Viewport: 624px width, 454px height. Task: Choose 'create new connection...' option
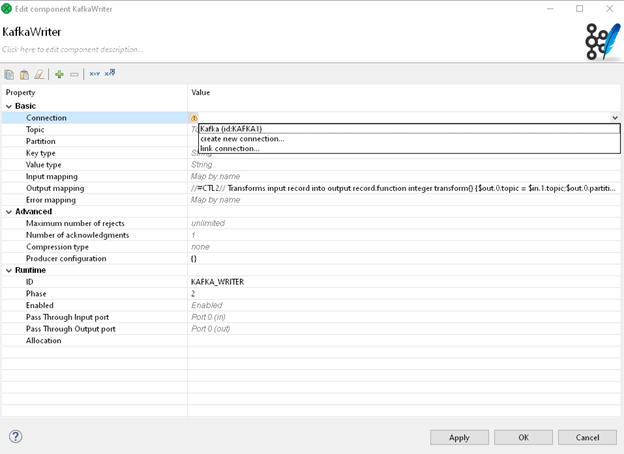[241, 139]
